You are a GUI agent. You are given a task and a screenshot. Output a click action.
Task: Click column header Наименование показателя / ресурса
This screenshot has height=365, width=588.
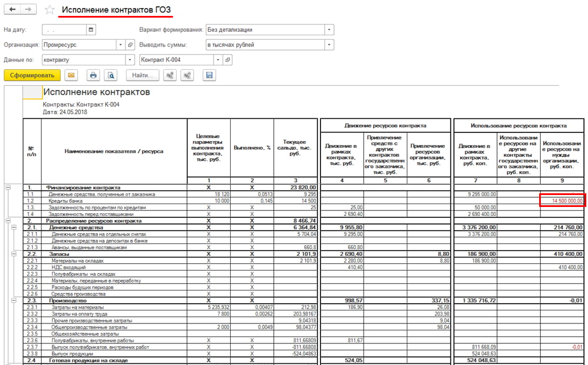coord(114,151)
